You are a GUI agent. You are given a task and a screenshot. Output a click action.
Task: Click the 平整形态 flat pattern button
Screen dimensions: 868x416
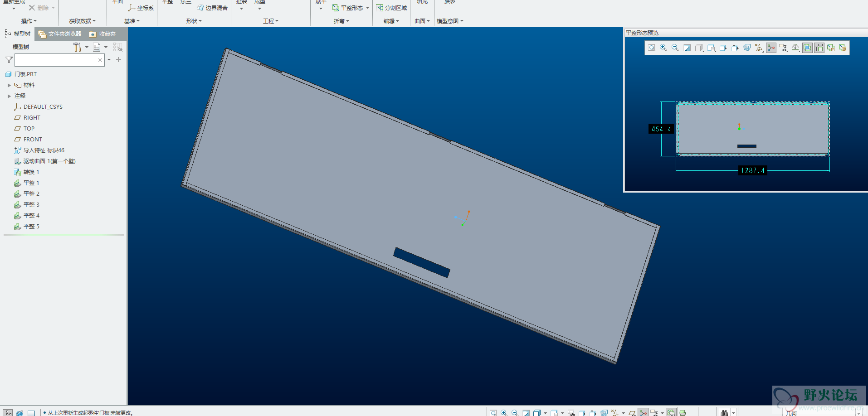(347, 8)
